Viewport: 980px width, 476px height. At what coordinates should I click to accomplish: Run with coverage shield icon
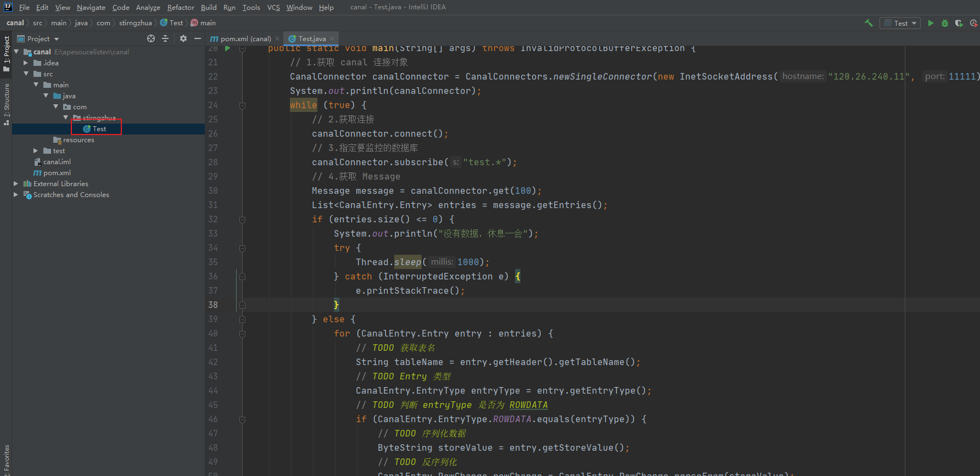pyautogui.click(x=959, y=23)
